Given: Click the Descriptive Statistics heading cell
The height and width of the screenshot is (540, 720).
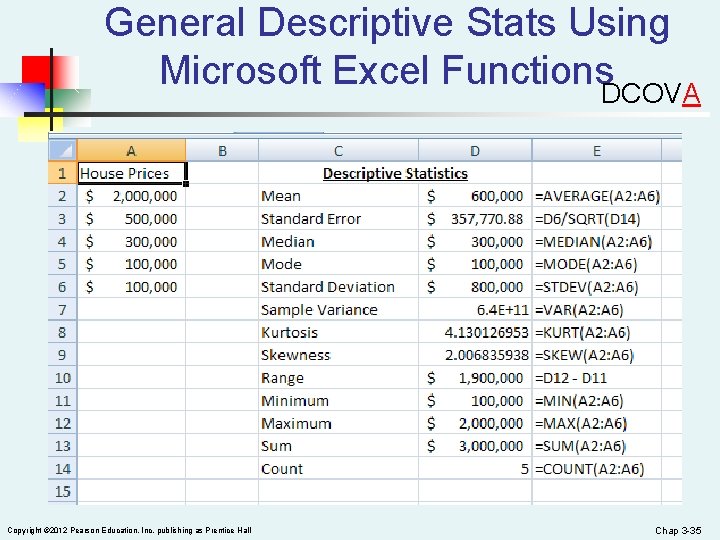Looking at the screenshot, I should click(395, 173).
